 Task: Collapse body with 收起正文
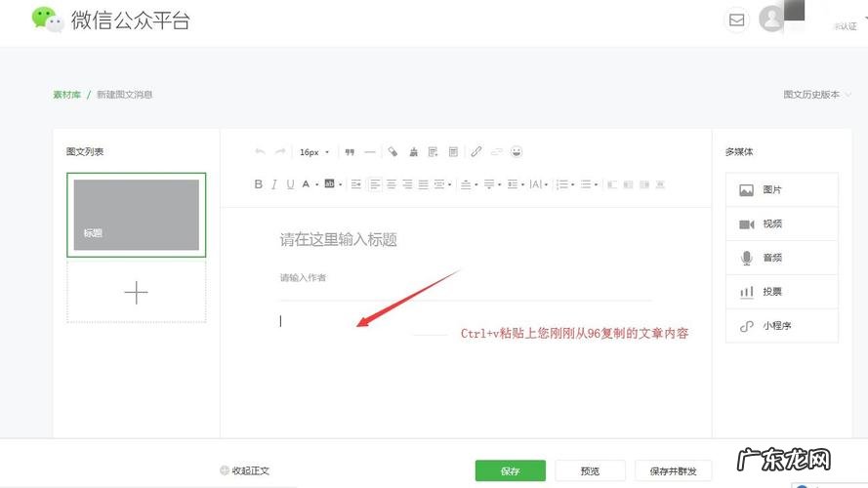[245, 470]
